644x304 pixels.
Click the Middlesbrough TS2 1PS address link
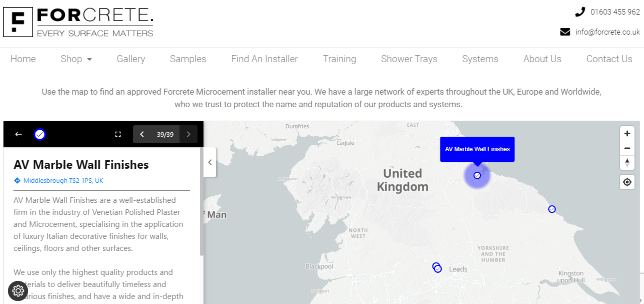pyautogui.click(x=63, y=181)
